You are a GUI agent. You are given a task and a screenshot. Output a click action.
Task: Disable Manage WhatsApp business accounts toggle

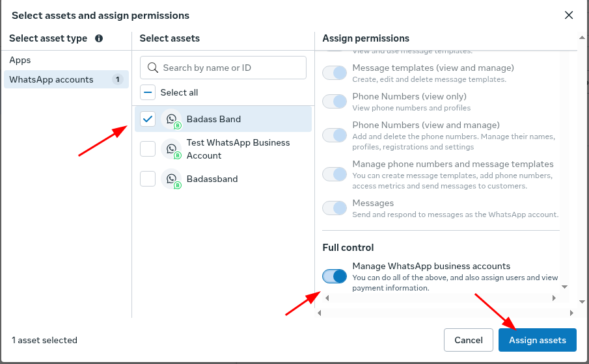[x=335, y=276]
